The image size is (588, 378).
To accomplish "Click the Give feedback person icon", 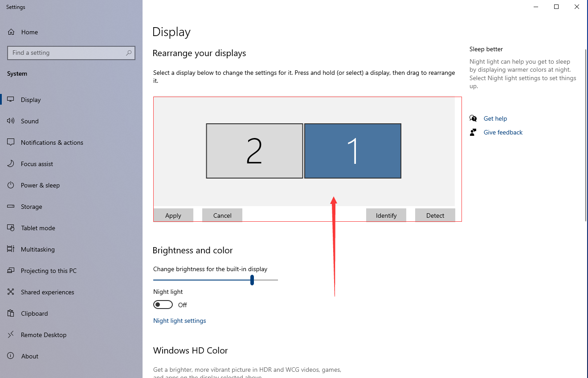I will coord(473,132).
